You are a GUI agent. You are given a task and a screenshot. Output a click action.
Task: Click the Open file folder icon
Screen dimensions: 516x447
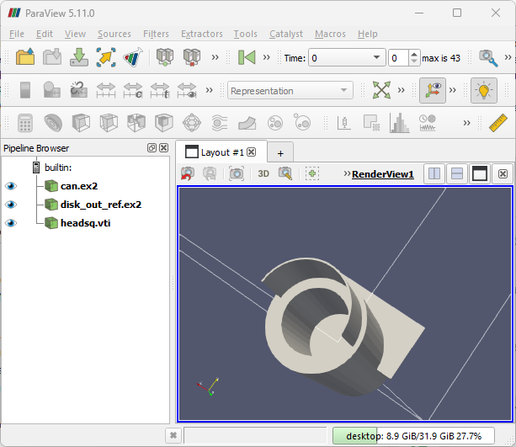(x=25, y=57)
